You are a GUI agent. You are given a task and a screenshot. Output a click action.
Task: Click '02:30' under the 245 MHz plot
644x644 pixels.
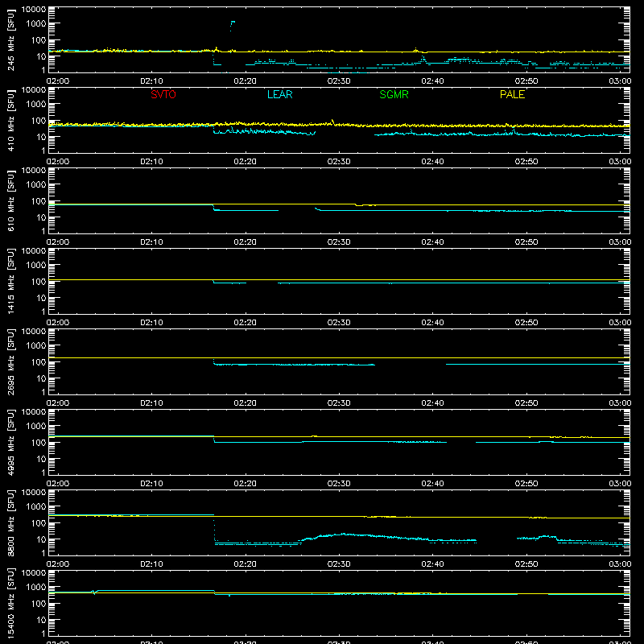tap(339, 81)
